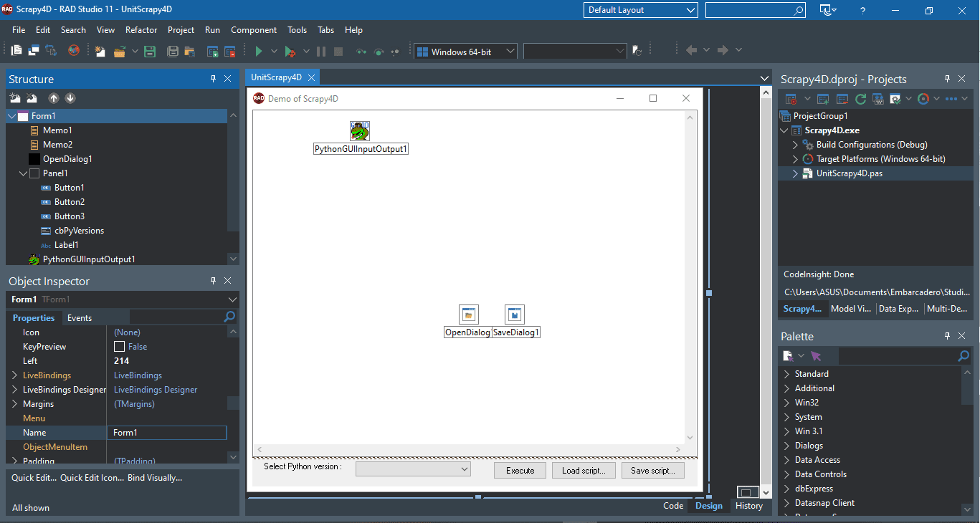Open the Select Python version combo box
980x523 pixels.
pyautogui.click(x=413, y=469)
